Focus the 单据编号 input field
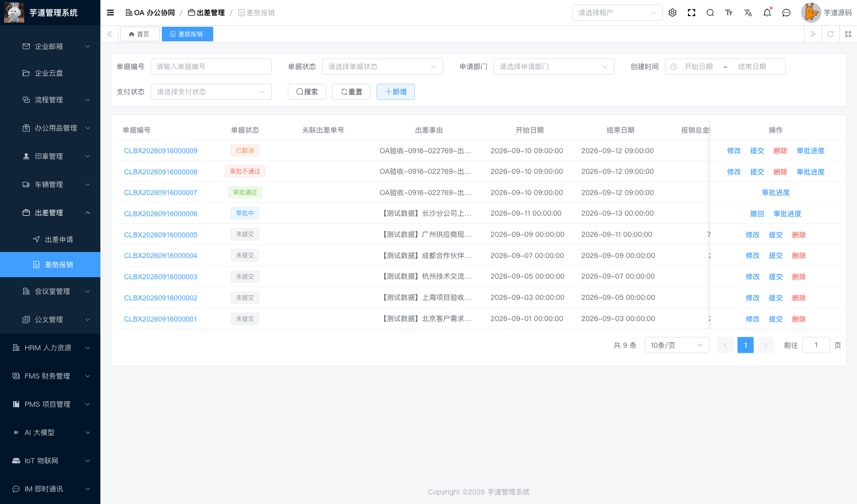Image resolution: width=857 pixels, height=504 pixels. [211, 67]
